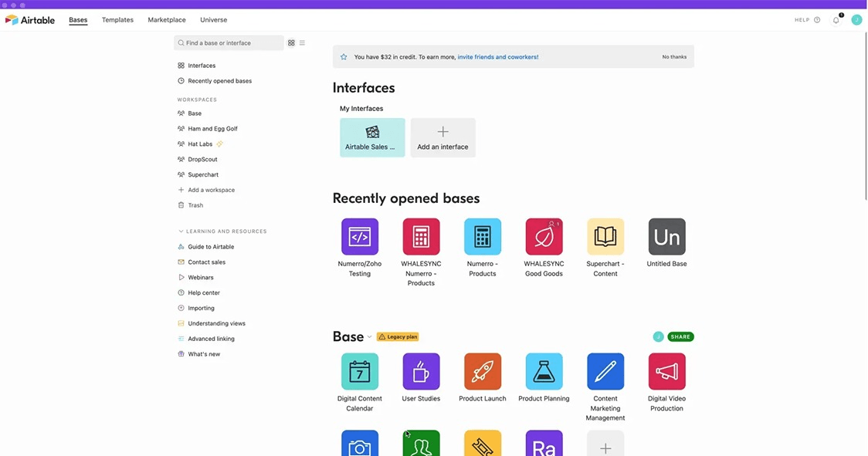This screenshot has height=456, width=868.
Task: Click the invite friends and coworkers link
Action: point(497,56)
